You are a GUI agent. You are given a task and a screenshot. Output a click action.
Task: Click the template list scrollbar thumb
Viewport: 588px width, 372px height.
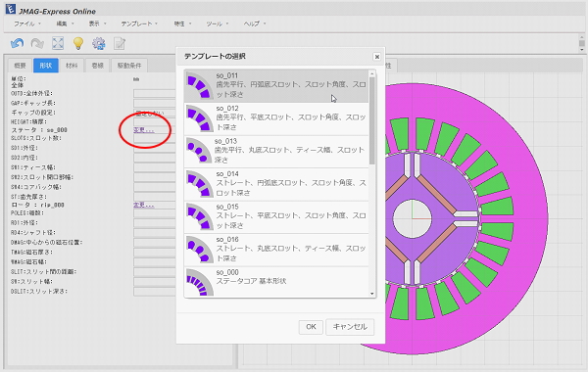pyautogui.click(x=372, y=120)
